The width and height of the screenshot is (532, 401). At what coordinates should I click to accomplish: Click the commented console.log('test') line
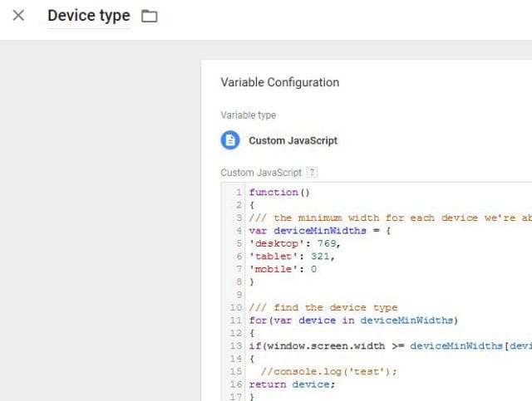click(328, 372)
